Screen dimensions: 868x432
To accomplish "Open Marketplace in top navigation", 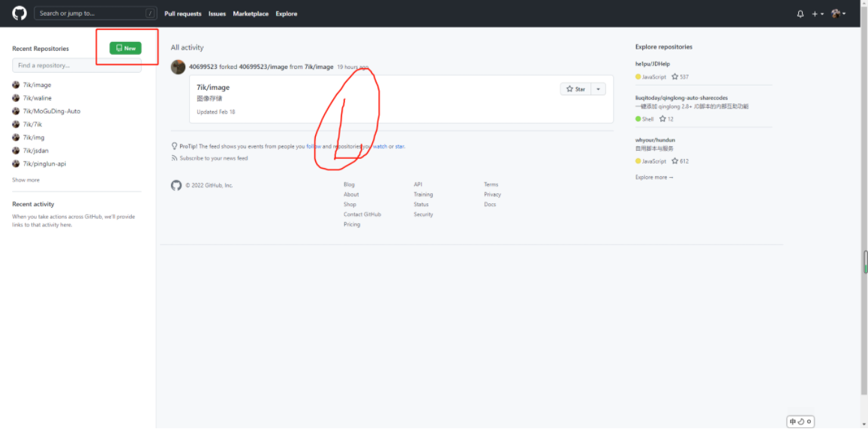I will pyautogui.click(x=251, y=13).
